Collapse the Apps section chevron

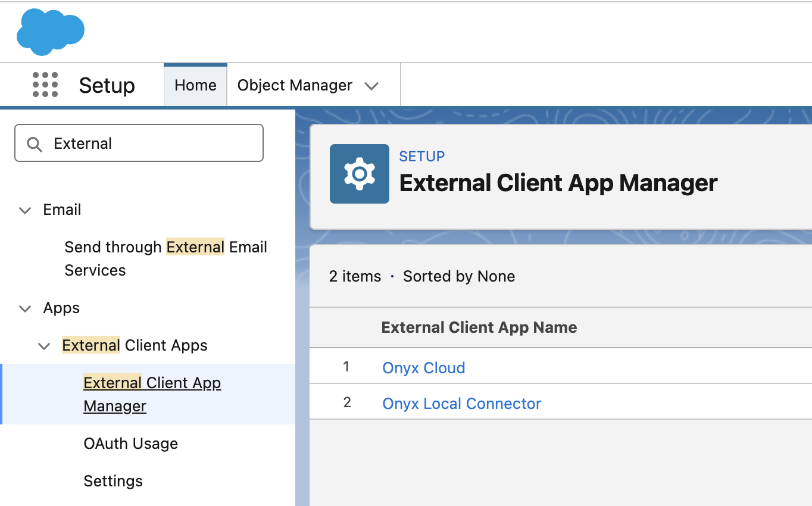(x=25, y=308)
